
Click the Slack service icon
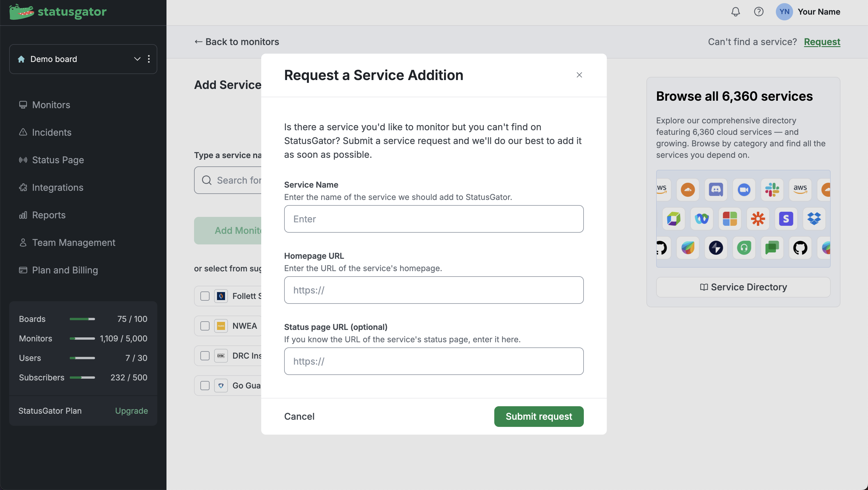click(x=772, y=190)
